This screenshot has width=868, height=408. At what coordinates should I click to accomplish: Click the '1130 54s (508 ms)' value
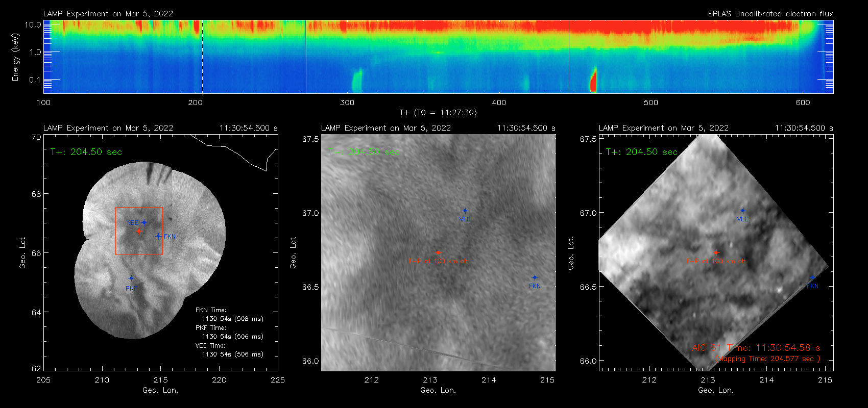pyautogui.click(x=233, y=319)
